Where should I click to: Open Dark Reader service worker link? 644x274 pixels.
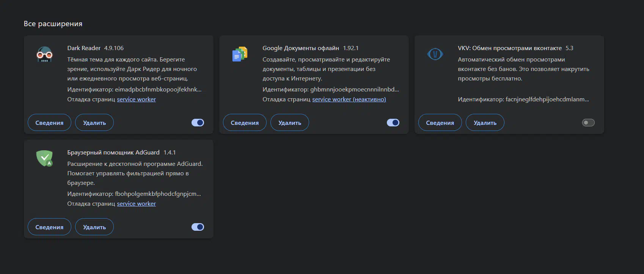(136, 99)
